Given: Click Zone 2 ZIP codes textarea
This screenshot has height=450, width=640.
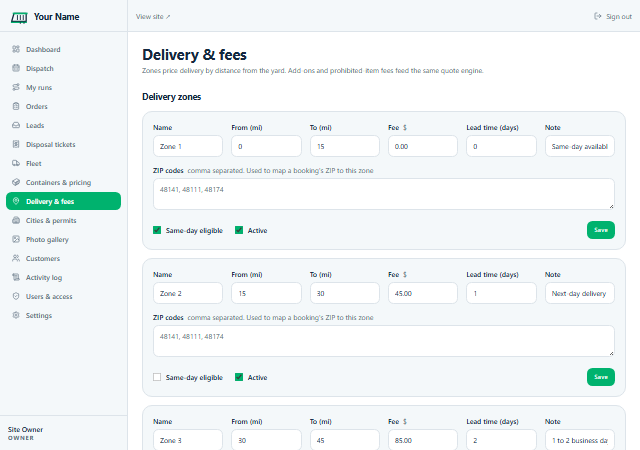Looking at the screenshot, I should click(x=384, y=341).
